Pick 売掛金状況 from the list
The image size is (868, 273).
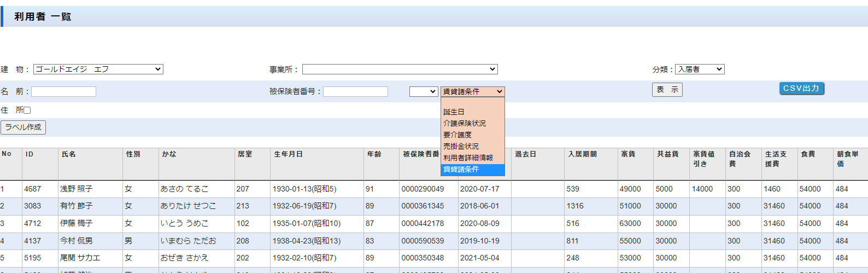(x=461, y=147)
